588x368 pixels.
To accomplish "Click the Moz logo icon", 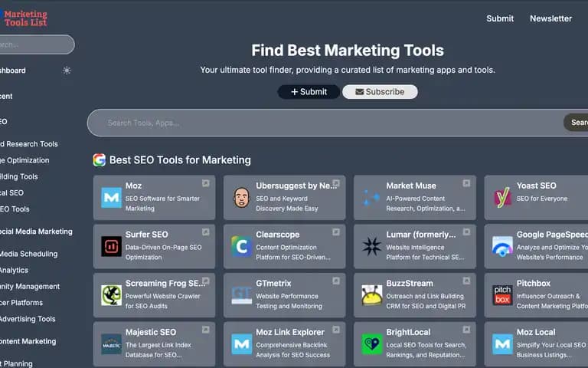I will [x=111, y=198].
